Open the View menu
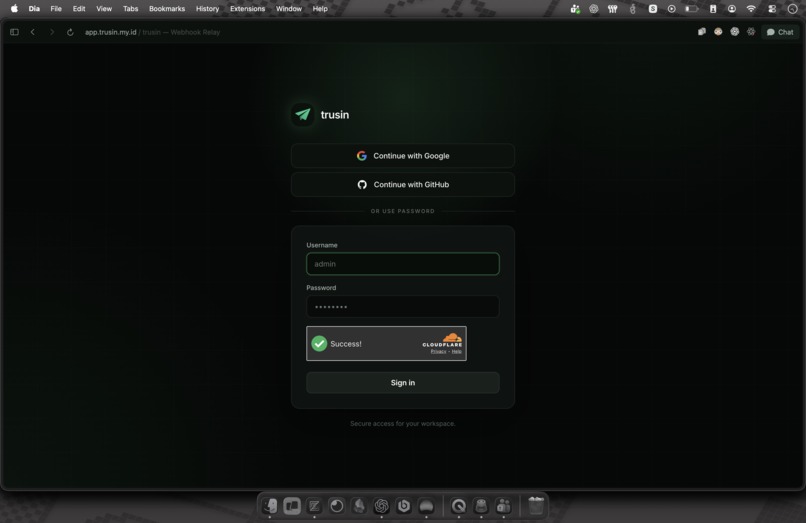This screenshot has height=523, width=806. pyautogui.click(x=104, y=9)
